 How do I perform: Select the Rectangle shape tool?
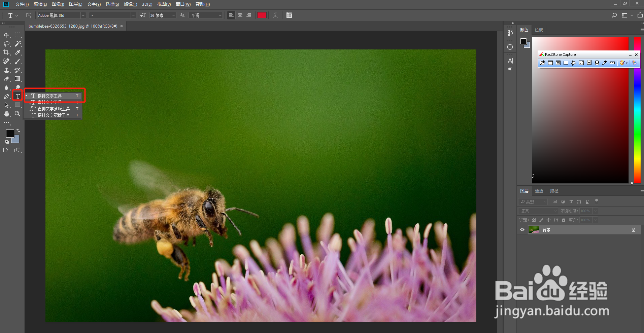tap(18, 105)
